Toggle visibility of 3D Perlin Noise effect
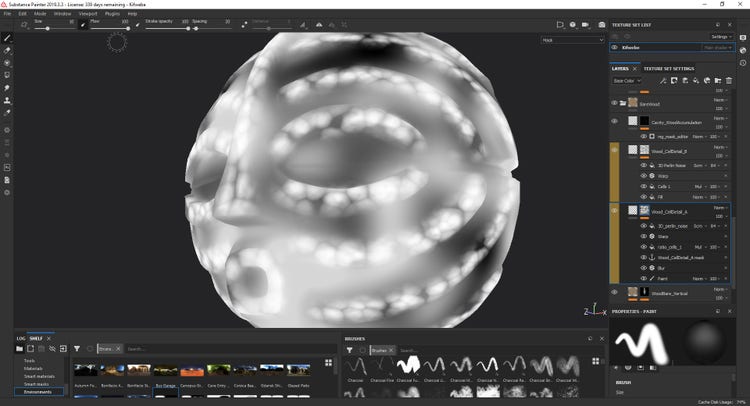Screen dimensions: 750x406 pyautogui.click(x=643, y=165)
